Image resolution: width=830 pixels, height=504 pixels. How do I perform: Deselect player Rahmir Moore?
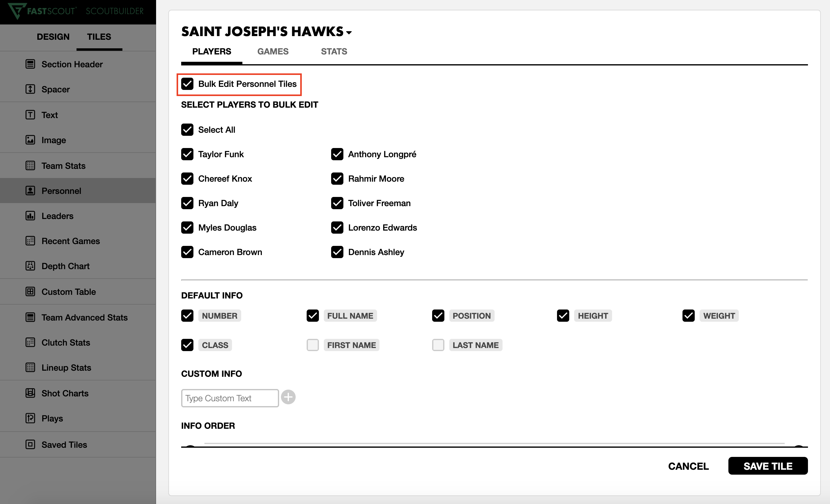point(337,179)
